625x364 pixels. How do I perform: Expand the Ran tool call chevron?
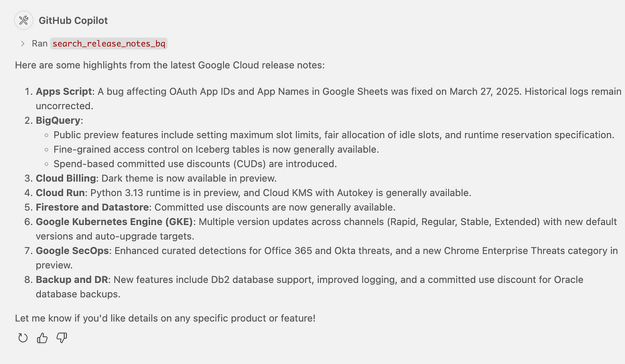23,43
